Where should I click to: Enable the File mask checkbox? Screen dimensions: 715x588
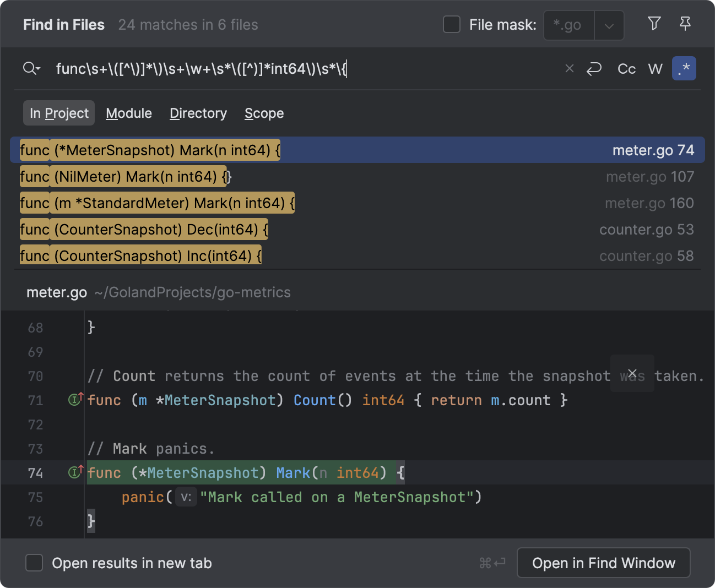452,25
